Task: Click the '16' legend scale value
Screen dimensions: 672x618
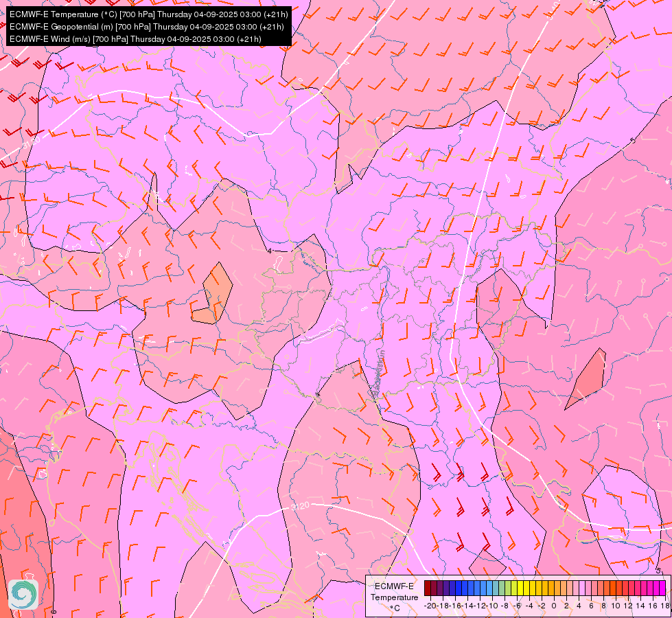Action: pos(653,606)
